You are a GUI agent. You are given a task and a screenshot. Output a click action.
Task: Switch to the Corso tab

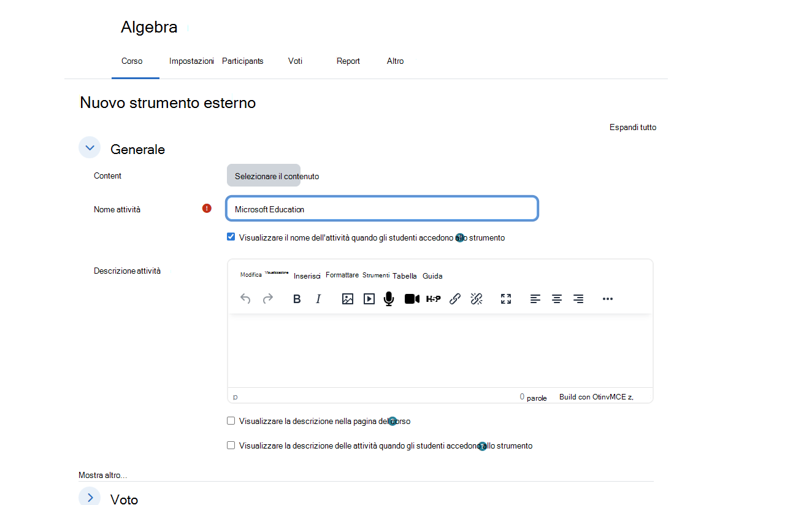point(132,61)
